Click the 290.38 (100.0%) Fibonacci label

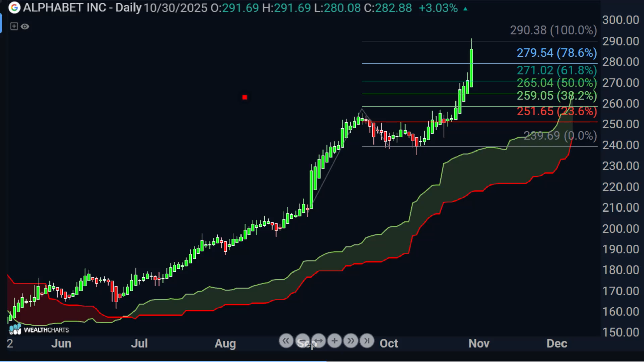point(553,31)
